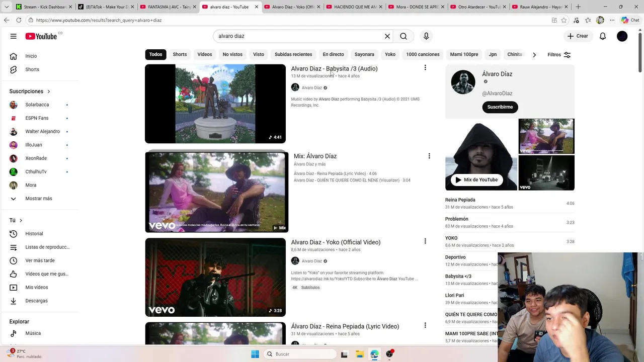Viewport: 644px width, 362px height.
Task: Select the 1000 canciones chip
Action: tap(423, 54)
